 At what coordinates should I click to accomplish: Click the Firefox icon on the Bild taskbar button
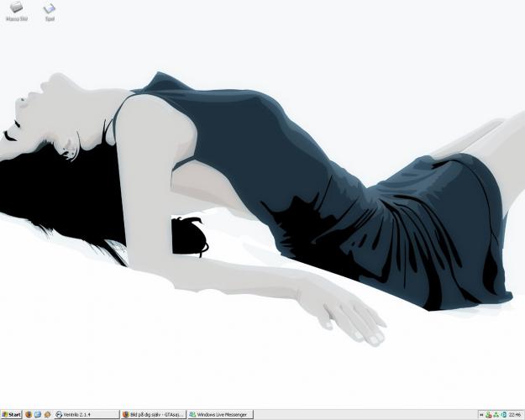[x=126, y=415]
